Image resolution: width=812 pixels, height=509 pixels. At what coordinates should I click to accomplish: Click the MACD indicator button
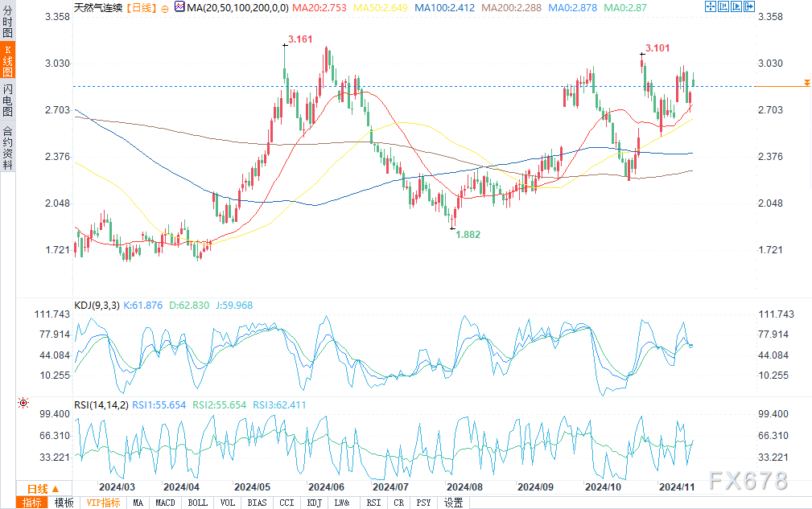coord(165,503)
